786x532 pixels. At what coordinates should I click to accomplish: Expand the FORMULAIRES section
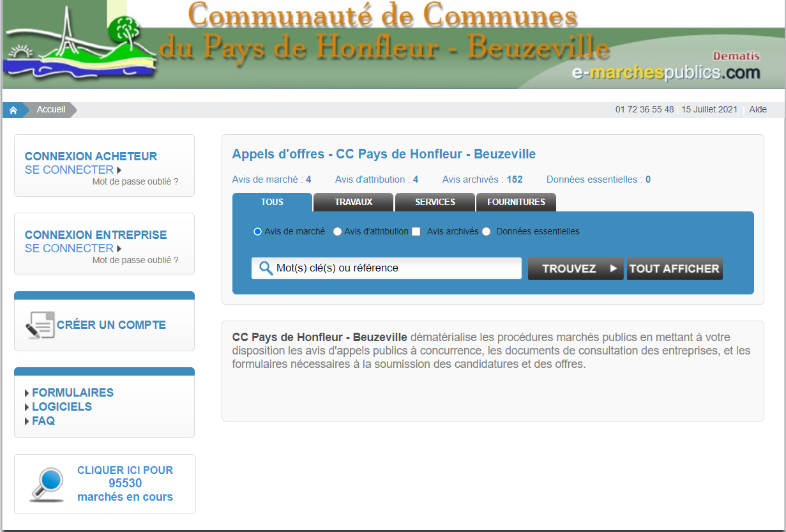[72, 393]
